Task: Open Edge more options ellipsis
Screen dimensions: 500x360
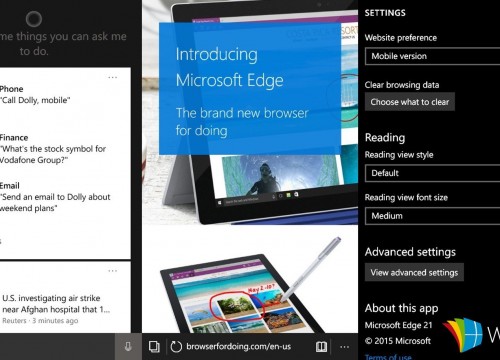Action: (345, 347)
